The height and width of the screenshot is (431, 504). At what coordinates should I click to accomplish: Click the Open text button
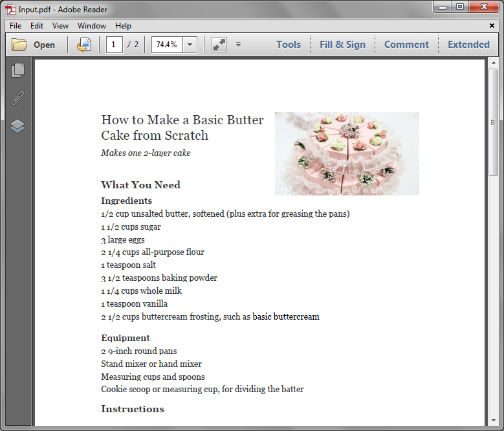click(x=45, y=45)
